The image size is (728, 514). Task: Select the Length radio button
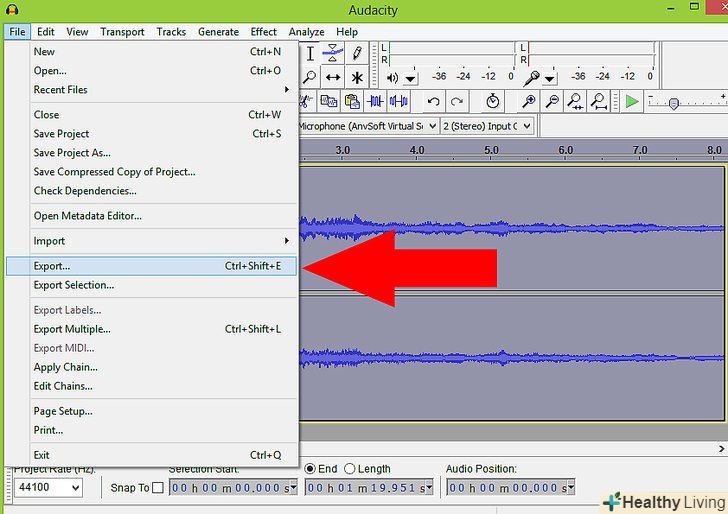coord(350,468)
